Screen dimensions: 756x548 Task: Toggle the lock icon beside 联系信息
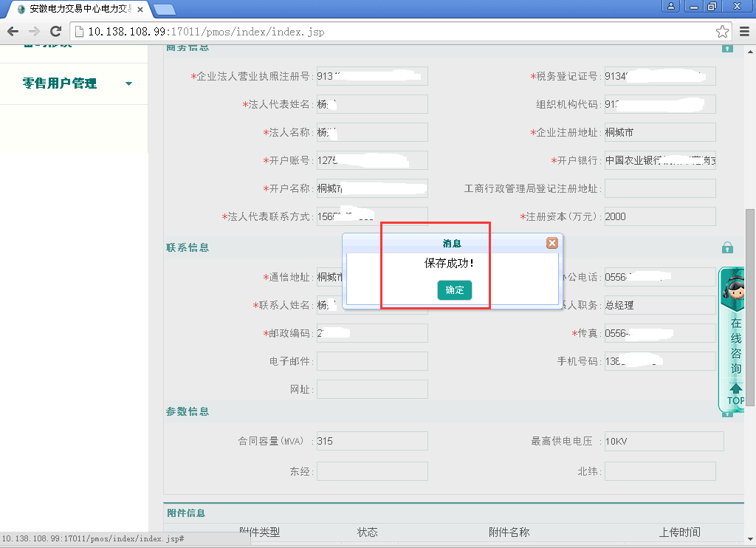[727, 247]
